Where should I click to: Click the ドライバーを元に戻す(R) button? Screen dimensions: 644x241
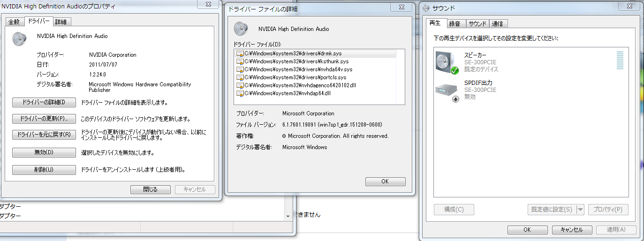(x=44, y=135)
